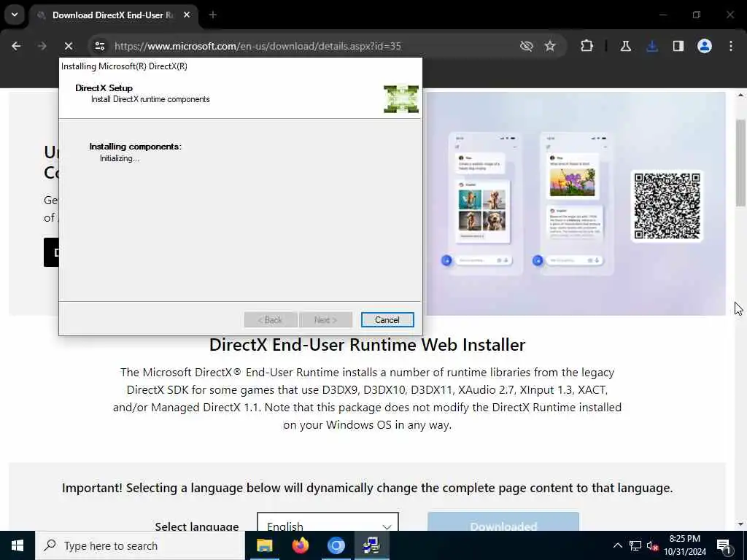Viewport: 747px width, 560px height.
Task: Select the Download DirectX End-User Runtime tab
Action: pyautogui.click(x=113, y=15)
